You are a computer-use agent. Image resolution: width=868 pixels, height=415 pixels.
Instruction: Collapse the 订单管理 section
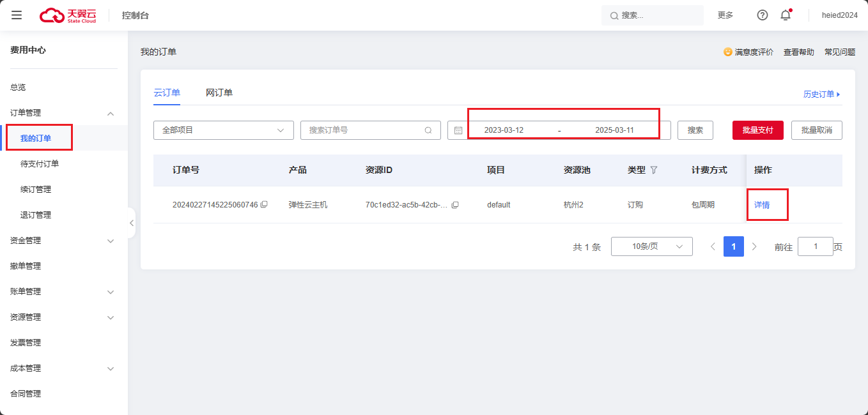[111, 113]
